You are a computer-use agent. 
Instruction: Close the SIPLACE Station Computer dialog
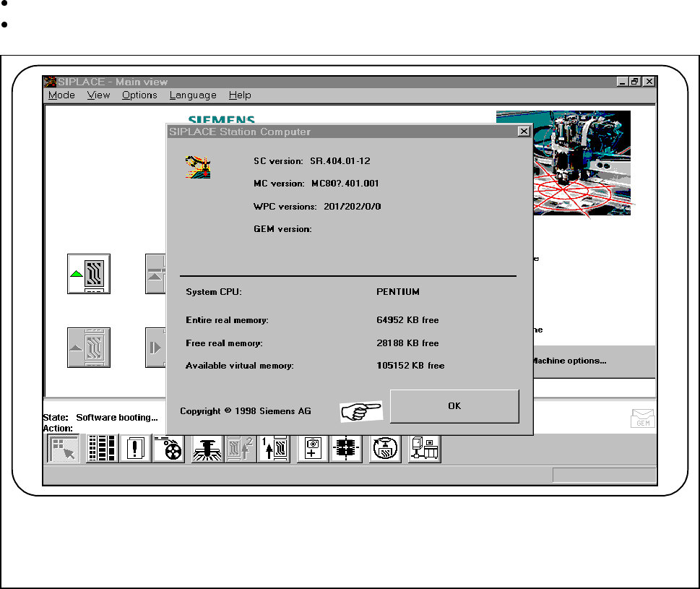coord(524,132)
